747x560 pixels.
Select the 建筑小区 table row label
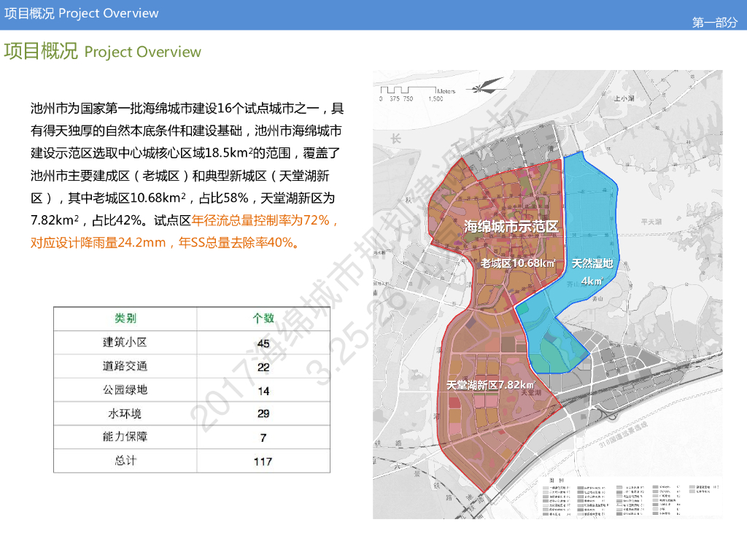(x=125, y=343)
